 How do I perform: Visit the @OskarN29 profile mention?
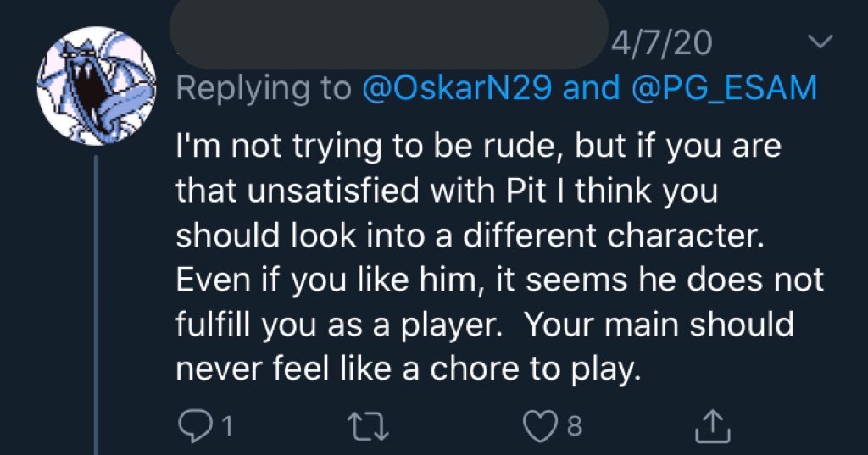(456, 88)
